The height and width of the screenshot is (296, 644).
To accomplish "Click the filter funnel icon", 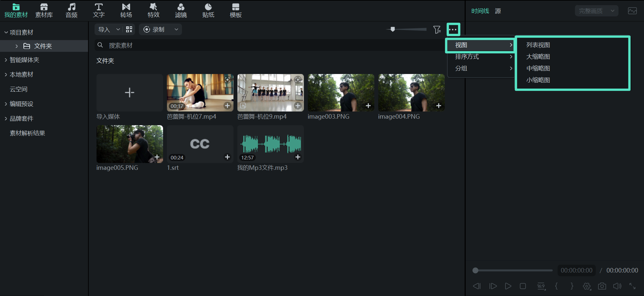I will (437, 30).
